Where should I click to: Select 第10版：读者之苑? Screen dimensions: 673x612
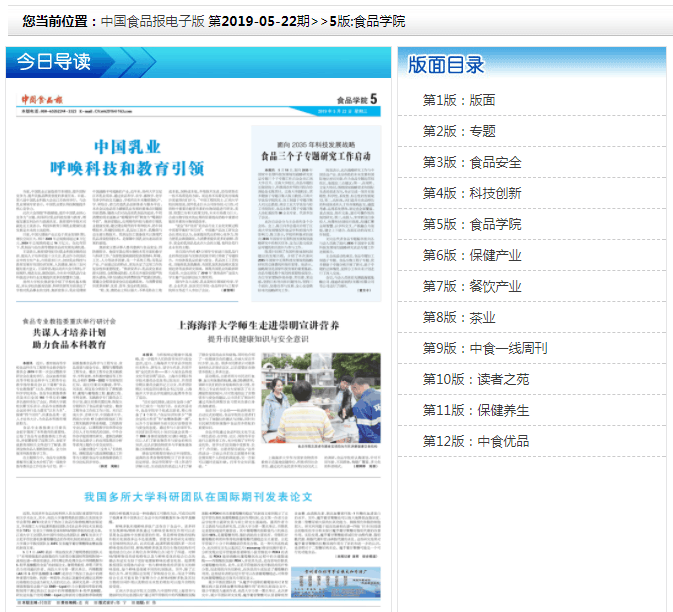[x=476, y=379]
